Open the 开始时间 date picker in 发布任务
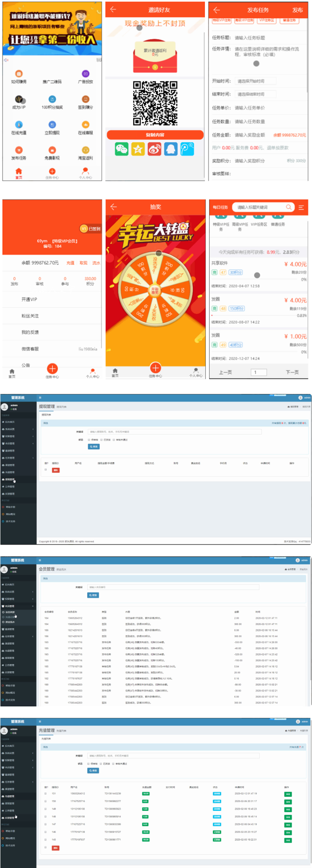Image resolution: width=312 pixels, height=868 pixels. point(255,81)
